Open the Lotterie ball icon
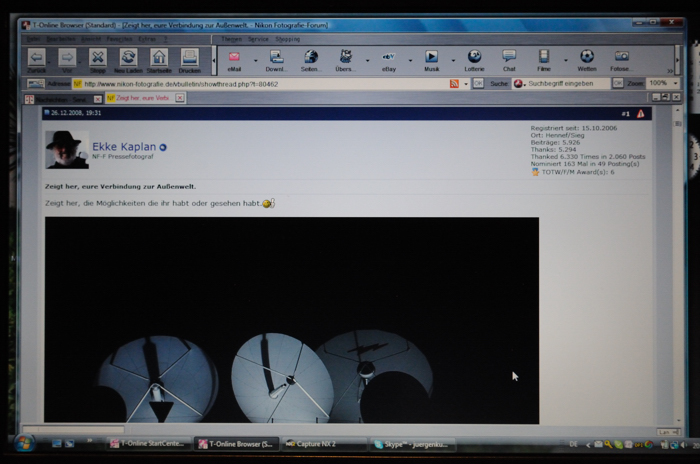The image size is (700, 464). point(474,56)
